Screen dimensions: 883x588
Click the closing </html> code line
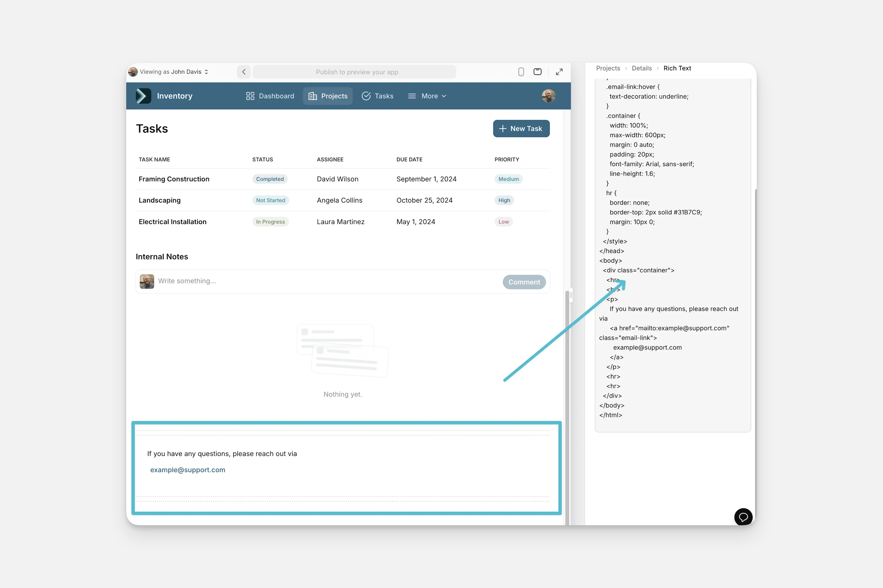[611, 415]
